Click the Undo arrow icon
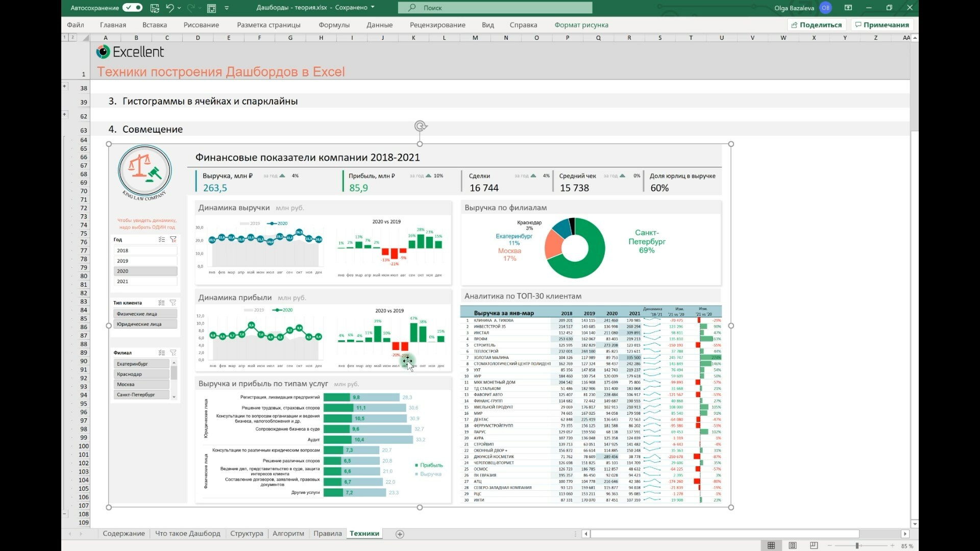Image resolution: width=980 pixels, height=551 pixels. pos(169,8)
